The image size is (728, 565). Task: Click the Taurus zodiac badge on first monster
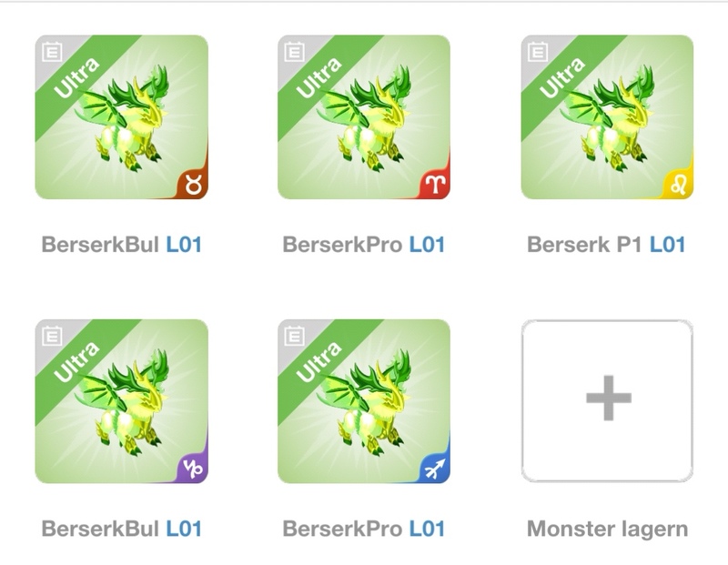[194, 185]
